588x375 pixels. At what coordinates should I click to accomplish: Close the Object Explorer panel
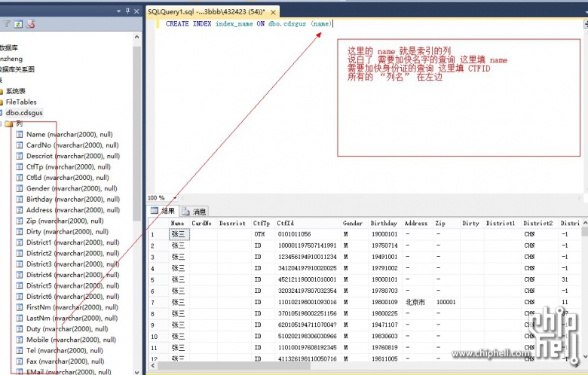pyautogui.click(x=136, y=11)
